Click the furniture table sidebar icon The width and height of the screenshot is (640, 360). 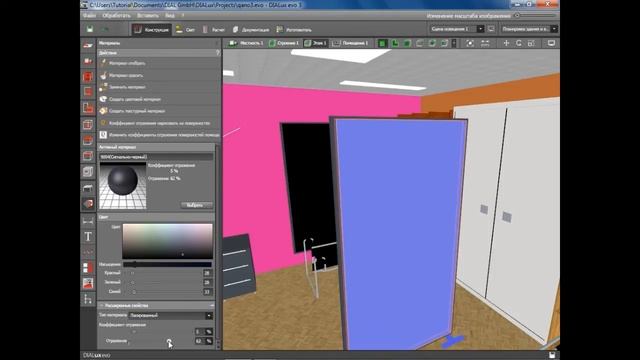(x=88, y=188)
